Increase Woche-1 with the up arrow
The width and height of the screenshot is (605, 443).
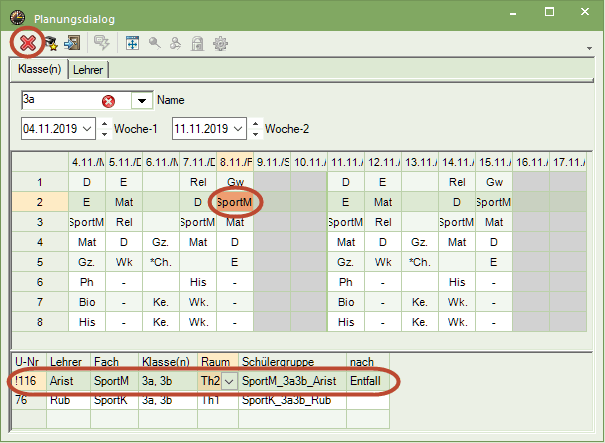pos(104,124)
